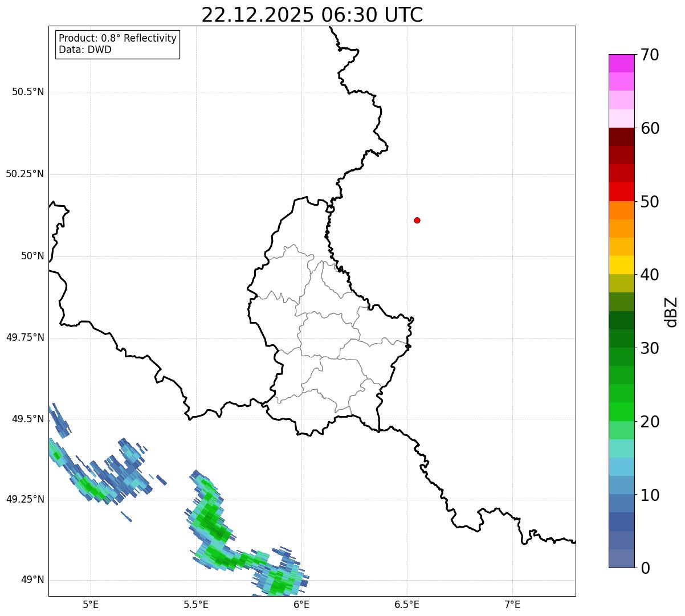Viewport: 685px width, 616px height.
Task: Click the radar echo near 5°E 49.3°N
Action: pos(91,487)
